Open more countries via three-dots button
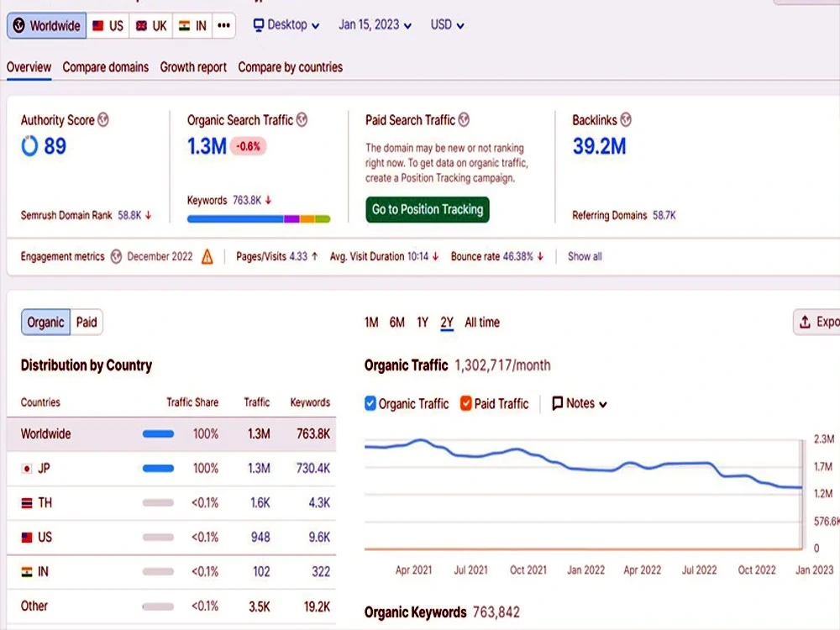840x630 pixels. [224, 25]
